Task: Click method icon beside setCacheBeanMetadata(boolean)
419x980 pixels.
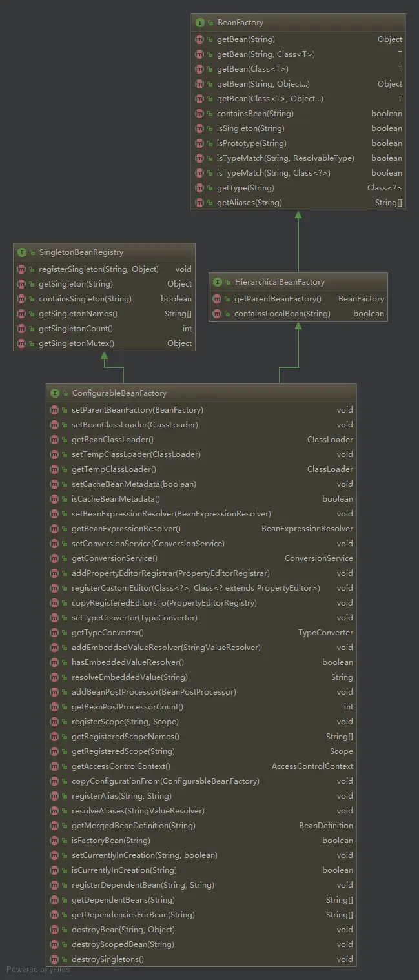Action: [54, 484]
